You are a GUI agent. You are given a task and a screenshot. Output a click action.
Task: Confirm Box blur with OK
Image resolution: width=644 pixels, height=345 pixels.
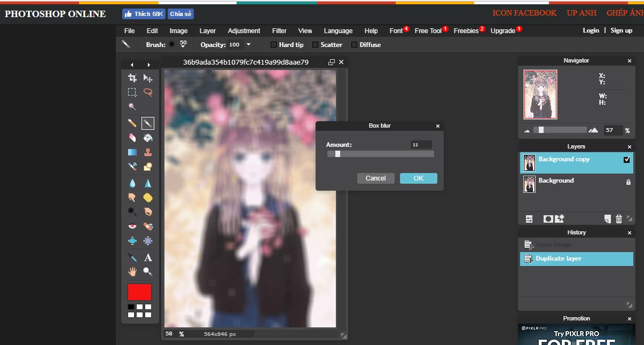418,178
